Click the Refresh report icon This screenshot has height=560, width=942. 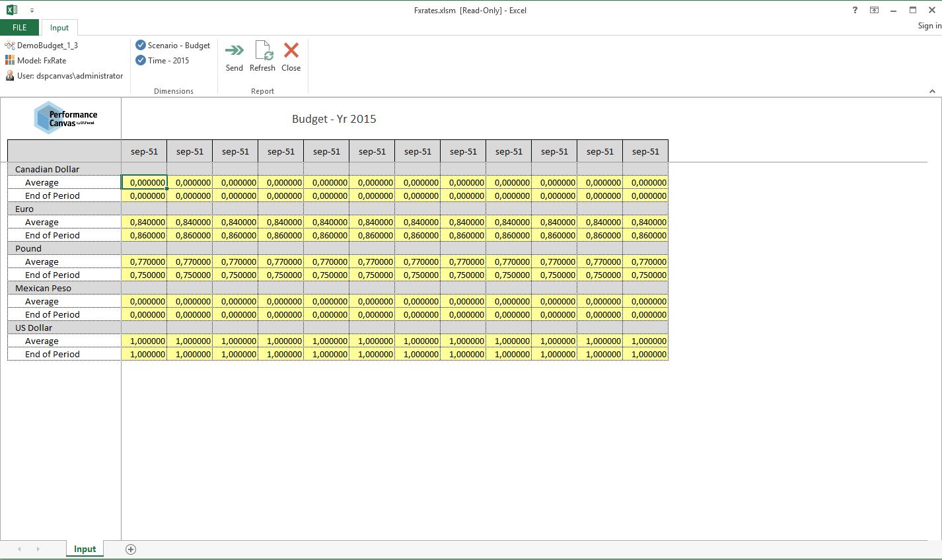click(262, 51)
